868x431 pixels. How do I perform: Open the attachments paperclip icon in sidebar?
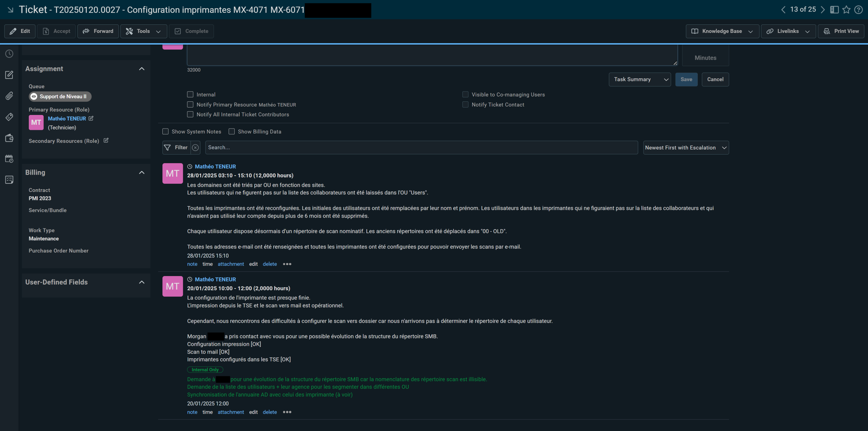pyautogui.click(x=9, y=96)
